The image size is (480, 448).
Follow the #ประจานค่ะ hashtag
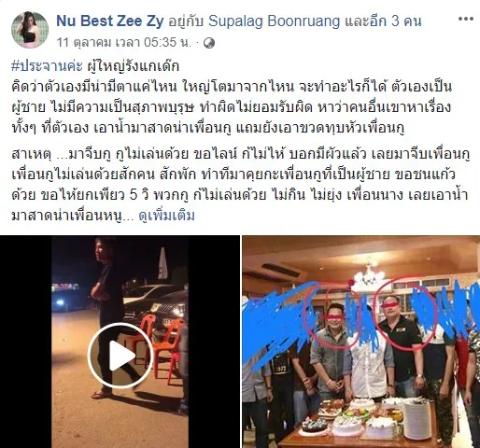point(47,66)
